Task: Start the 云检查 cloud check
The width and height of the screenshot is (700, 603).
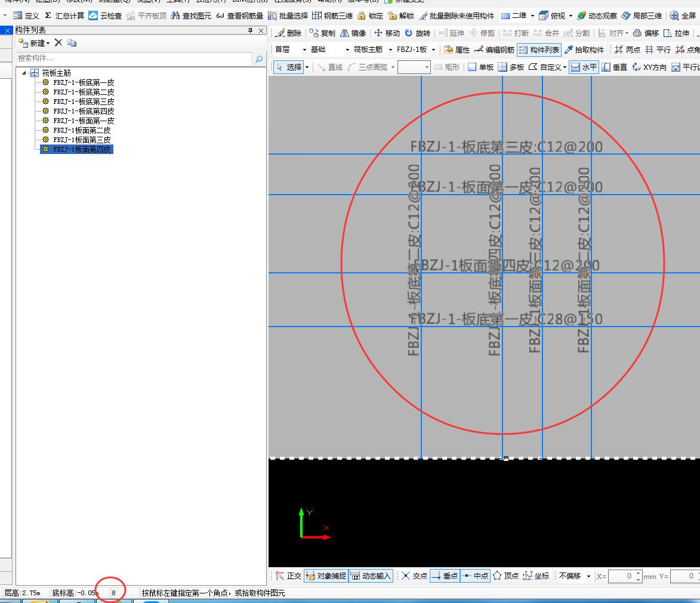Action: tap(105, 16)
